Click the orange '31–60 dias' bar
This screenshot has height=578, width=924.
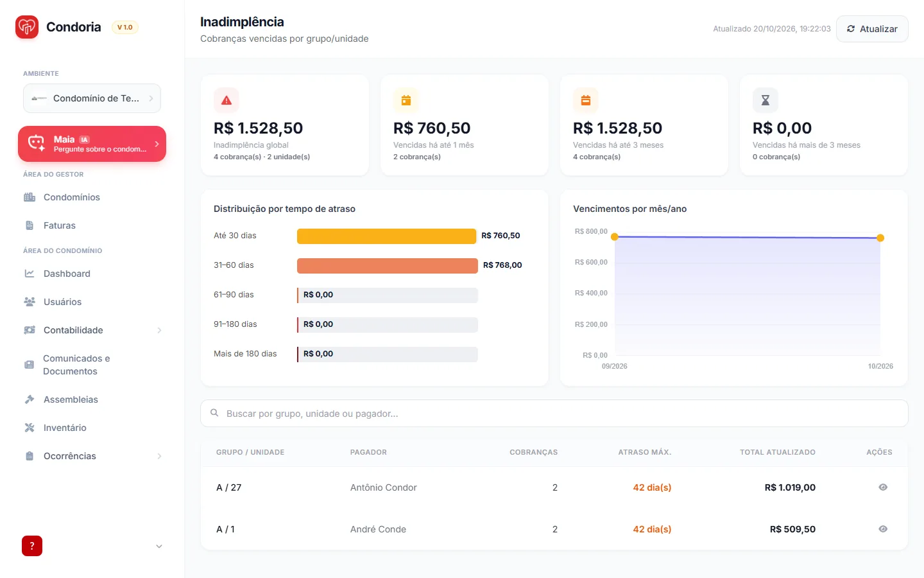[388, 265]
